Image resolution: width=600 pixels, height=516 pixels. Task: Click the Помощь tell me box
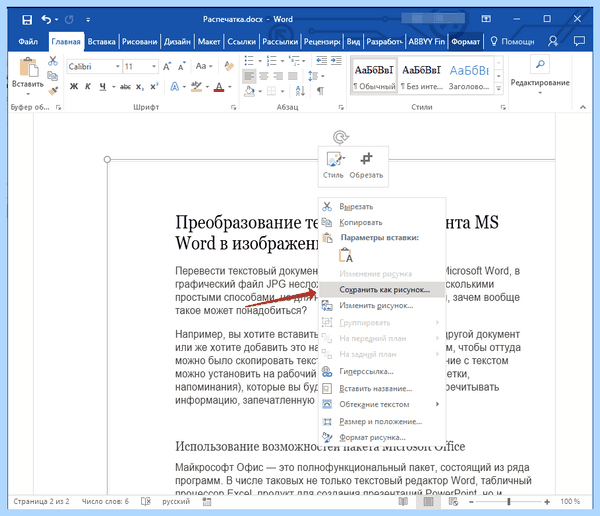(512, 41)
